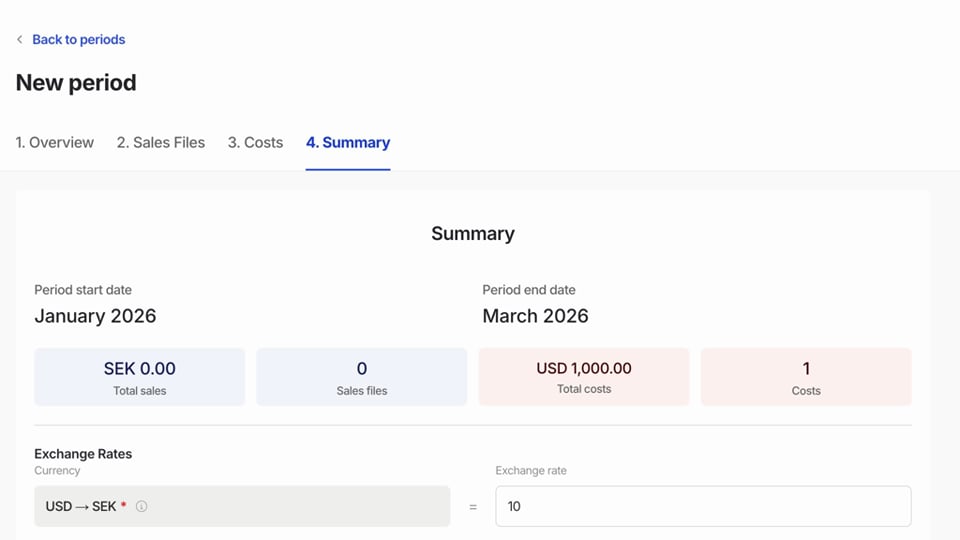The width and height of the screenshot is (960, 540).
Task: Click the New period page heading
Action: pos(76,83)
